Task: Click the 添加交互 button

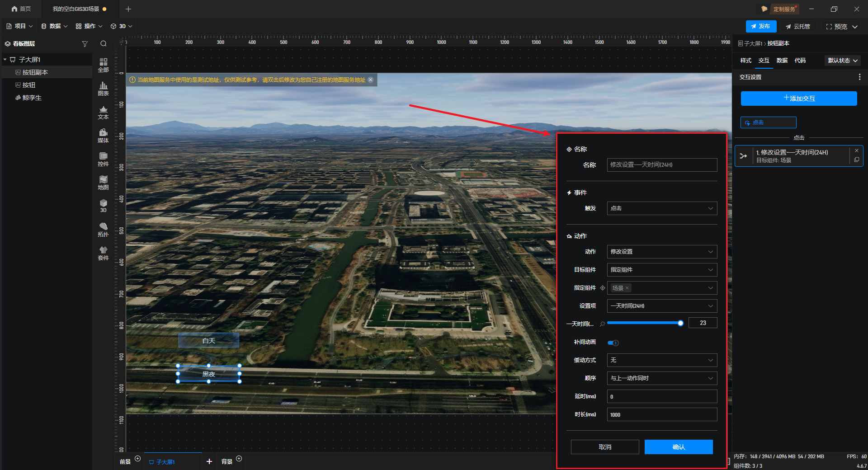Action: click(x=798, y=99)
